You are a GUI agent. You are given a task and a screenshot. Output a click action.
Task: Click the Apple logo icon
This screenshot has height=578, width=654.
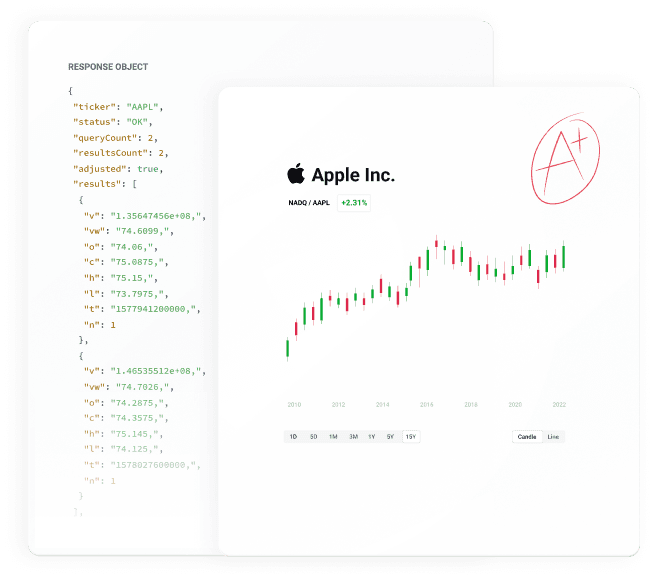tap(296, 174)
